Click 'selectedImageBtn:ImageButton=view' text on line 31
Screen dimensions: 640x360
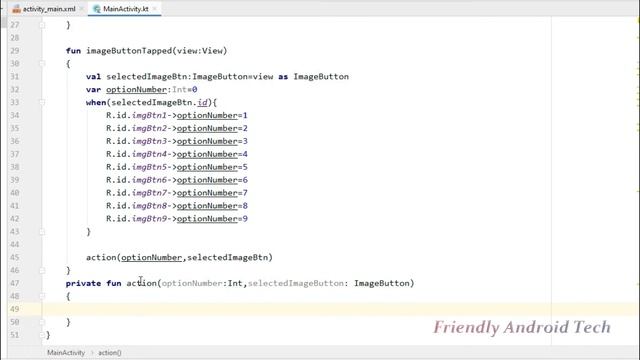pos(189,77)
